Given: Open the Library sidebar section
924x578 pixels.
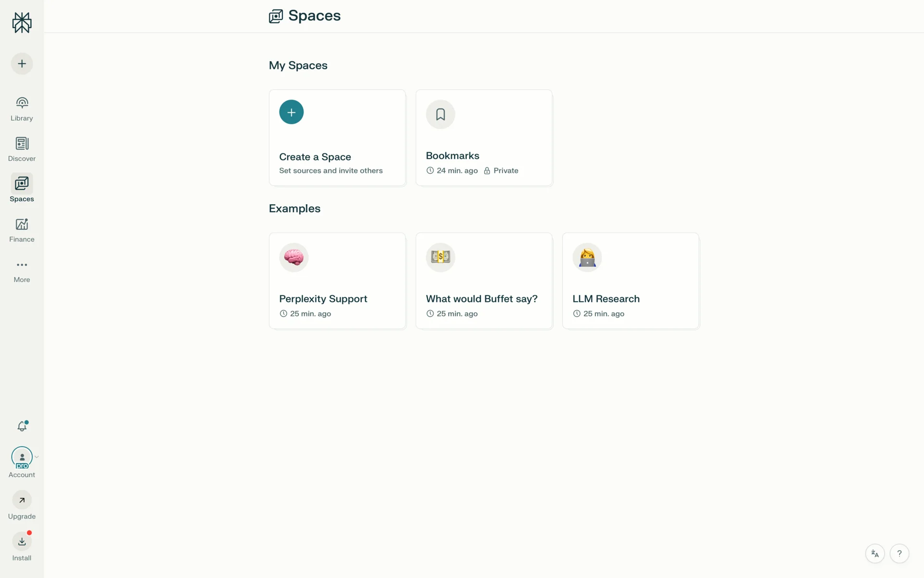Looking at the screenshot, I should [22, 109].
